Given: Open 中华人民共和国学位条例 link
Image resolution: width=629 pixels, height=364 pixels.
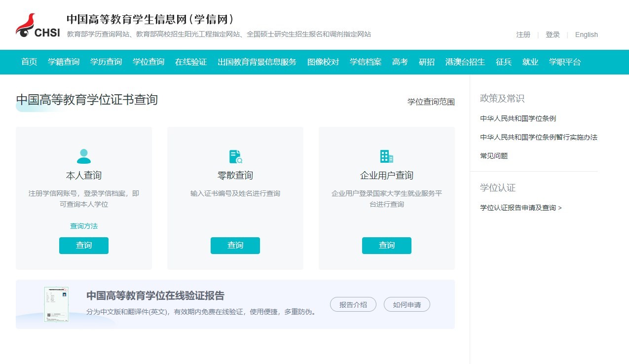Looking at the screenshot, I should [518, 118].
